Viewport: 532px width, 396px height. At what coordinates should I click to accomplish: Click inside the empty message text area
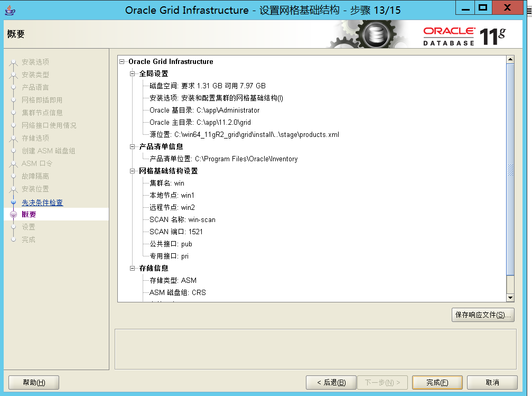(x=315, y=349)
